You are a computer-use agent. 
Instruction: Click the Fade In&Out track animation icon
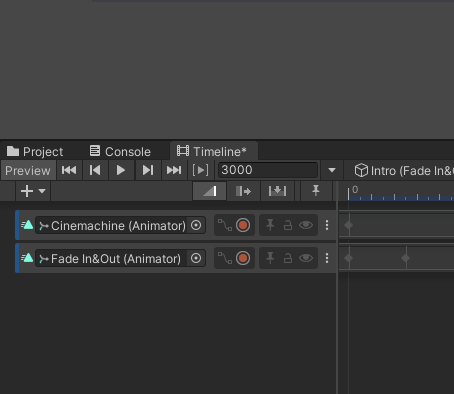coord(27,258)
